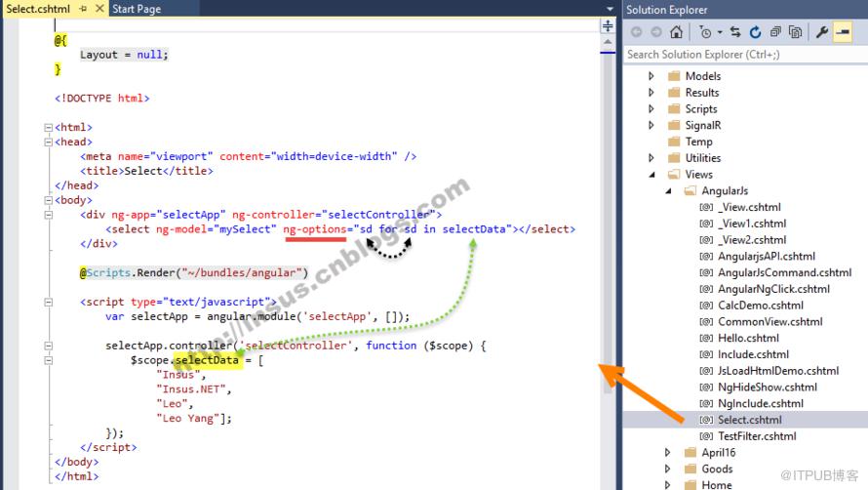Close the Select.cshtml tab

99,9
